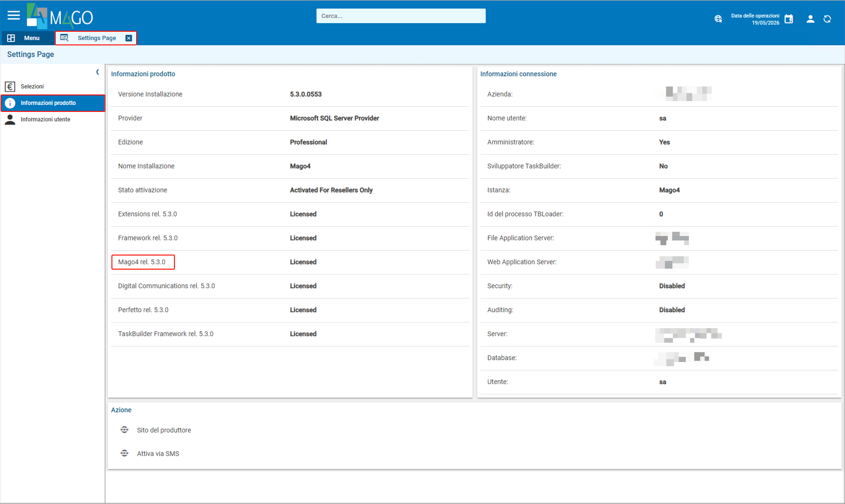This screenshot has width=845, height=504.
Task: Click the Nome utente sa value
Action: tap(663, 118)
